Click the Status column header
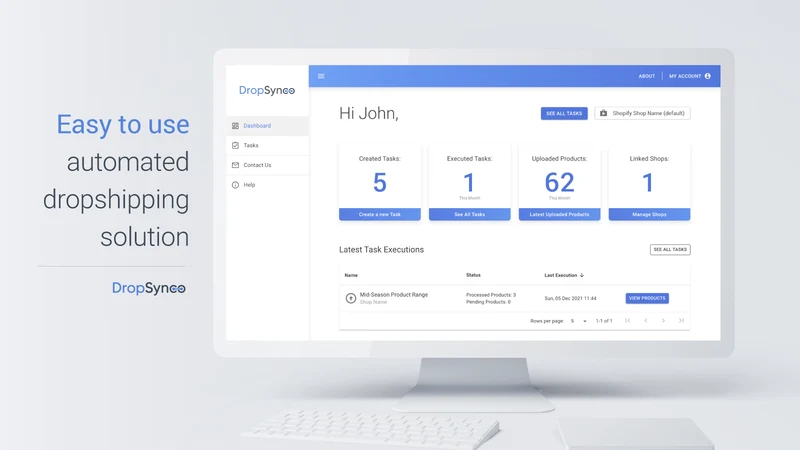This screenshot has width=800, height=450. (473, 275)
